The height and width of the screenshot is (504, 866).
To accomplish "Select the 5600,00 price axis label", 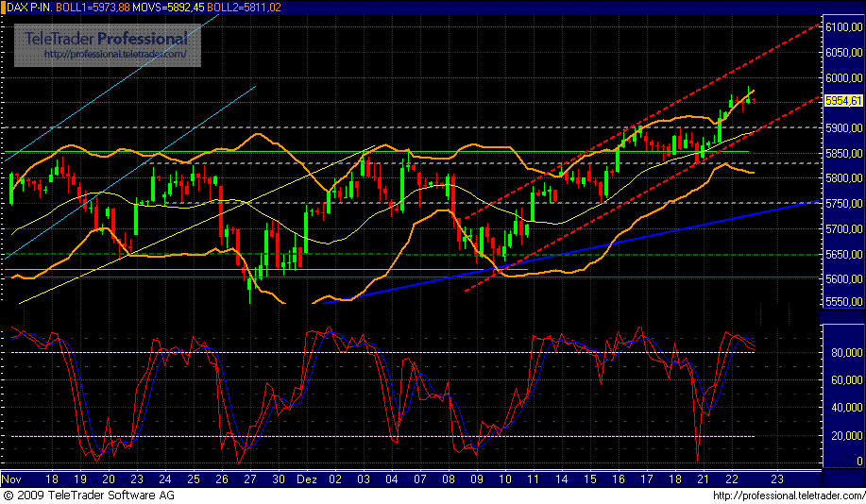I will [844, 279].
